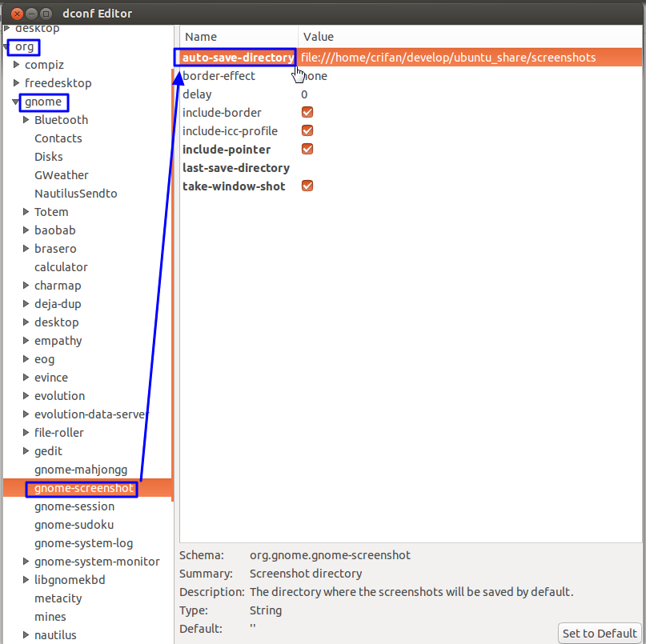Select the gnome-session tree item
This screenshot has height=644, width=646.
coord(74,506)
